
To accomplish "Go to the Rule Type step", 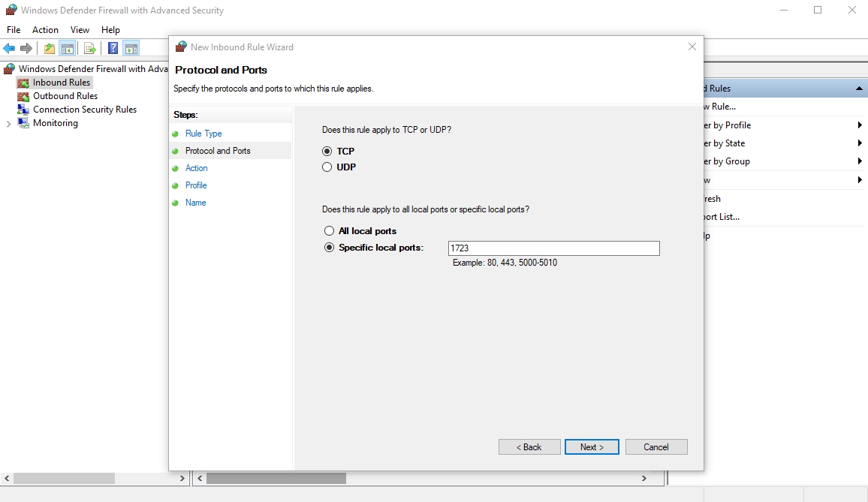I will [203, 134].
